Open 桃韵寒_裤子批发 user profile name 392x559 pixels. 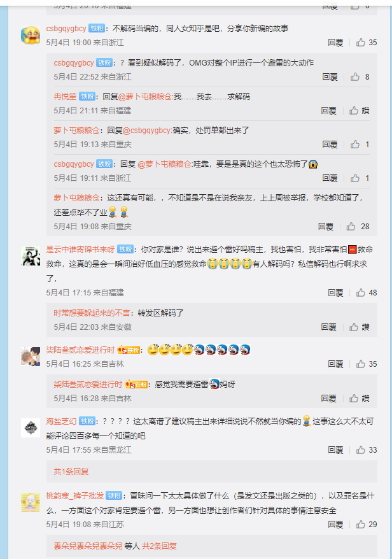75,496
